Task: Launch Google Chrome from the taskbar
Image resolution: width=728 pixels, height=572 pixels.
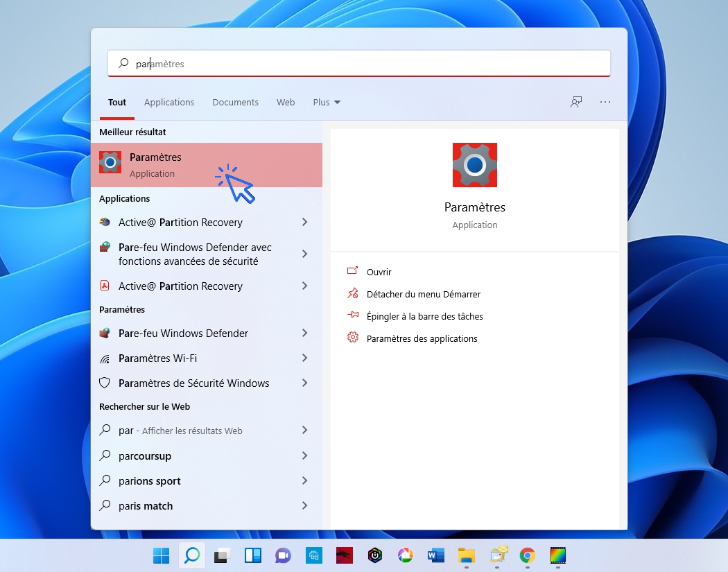Action: click(528, 555)
